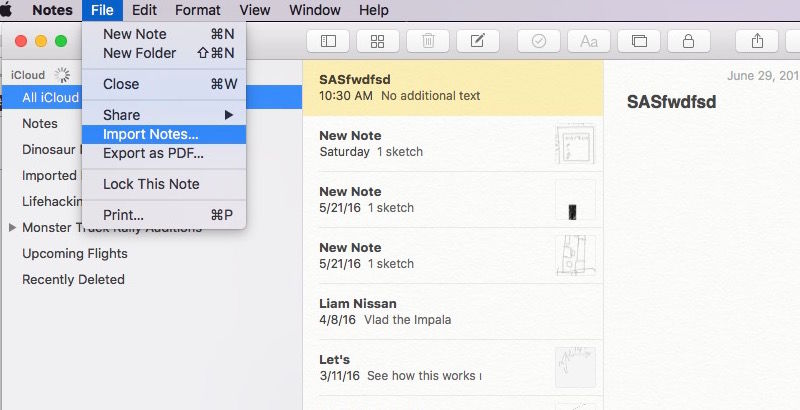
Task: Switch to attachments grid view
Action: [378, 41]
